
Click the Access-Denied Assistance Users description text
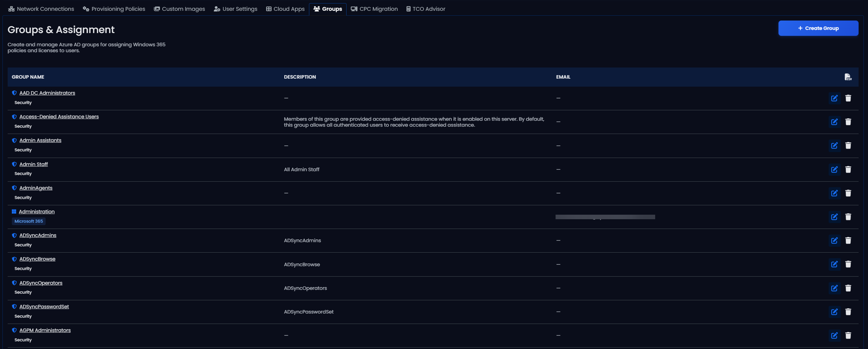(414, 122)
